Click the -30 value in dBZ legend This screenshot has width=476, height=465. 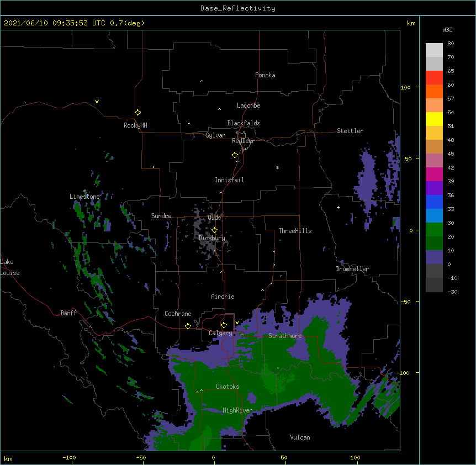tap(452, 292)
